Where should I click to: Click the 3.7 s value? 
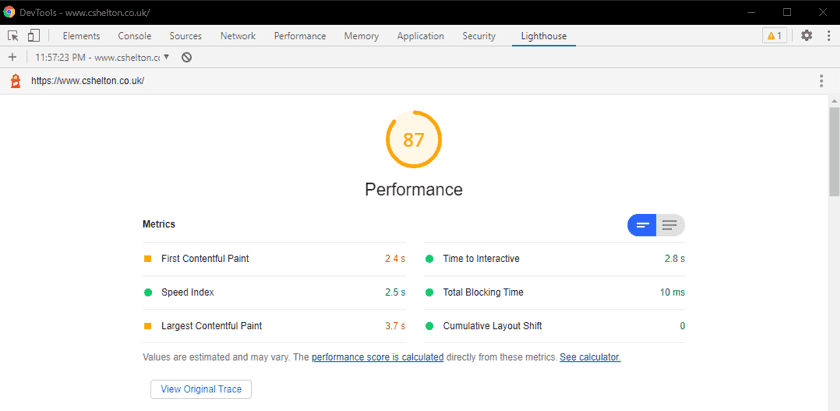pos(395,326)
